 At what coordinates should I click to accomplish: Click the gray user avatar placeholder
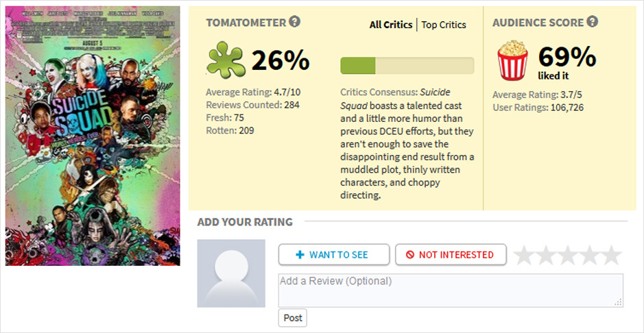coord(231,273)
